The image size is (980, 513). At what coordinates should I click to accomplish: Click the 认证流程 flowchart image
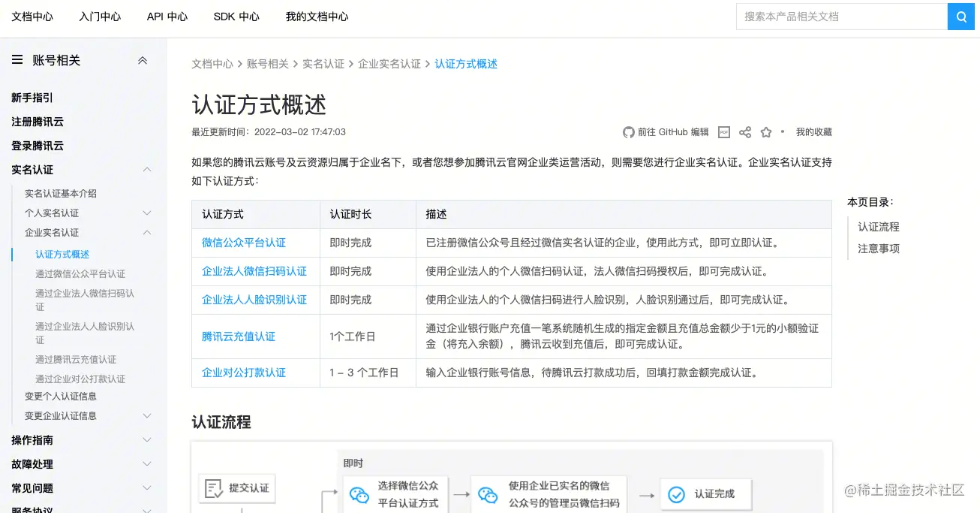click(x=512, y=477)
